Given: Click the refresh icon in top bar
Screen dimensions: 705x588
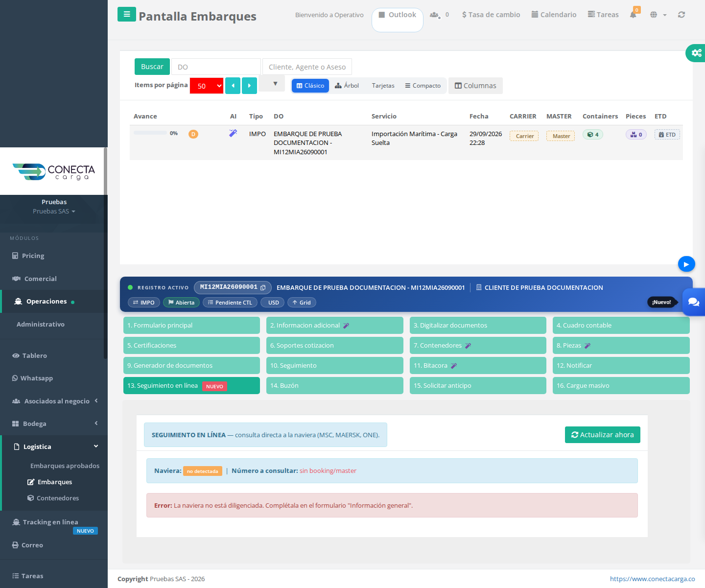Looking at the screenshot, I should coord(681,15).
